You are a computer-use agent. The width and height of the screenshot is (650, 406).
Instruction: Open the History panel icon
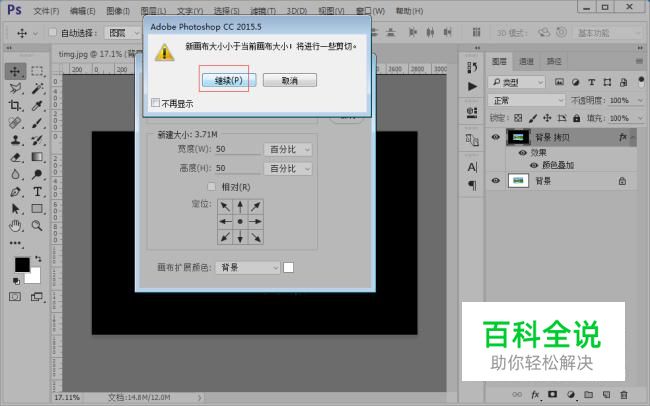[x=472, y=67]
